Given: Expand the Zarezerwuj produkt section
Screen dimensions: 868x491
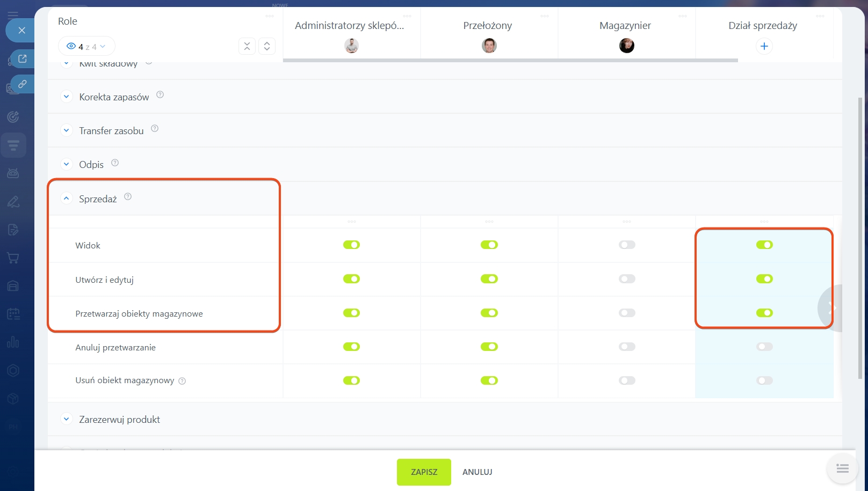Looking at the screenshot, I should 67,419.
